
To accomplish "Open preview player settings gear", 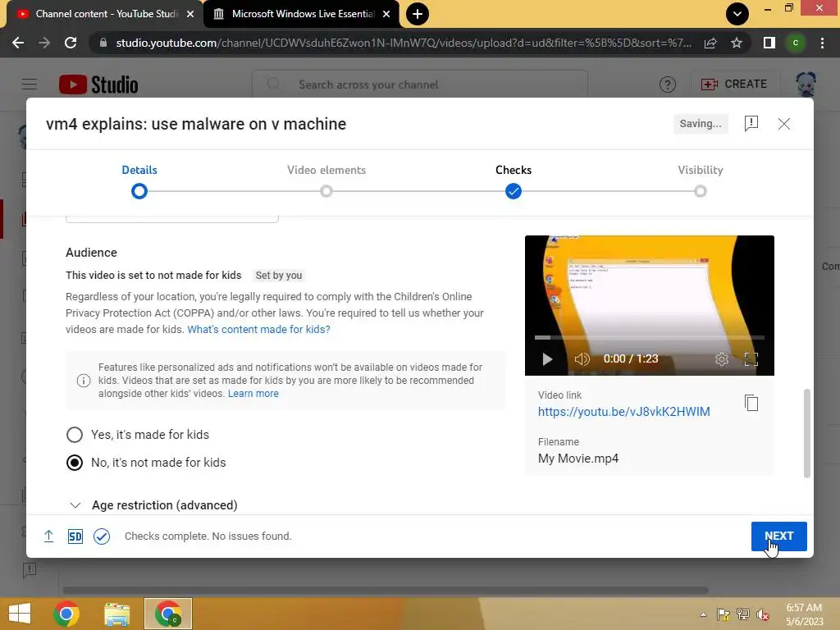I will [722, 359].
